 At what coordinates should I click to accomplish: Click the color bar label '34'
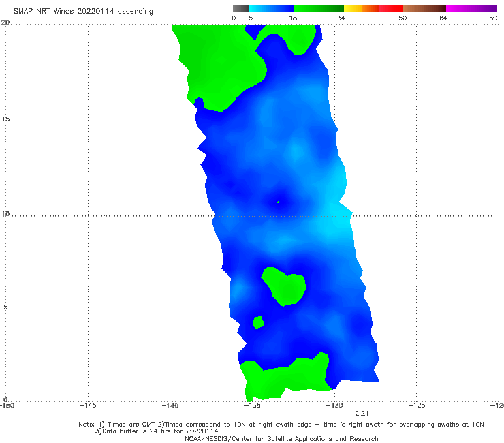[341, 18]
